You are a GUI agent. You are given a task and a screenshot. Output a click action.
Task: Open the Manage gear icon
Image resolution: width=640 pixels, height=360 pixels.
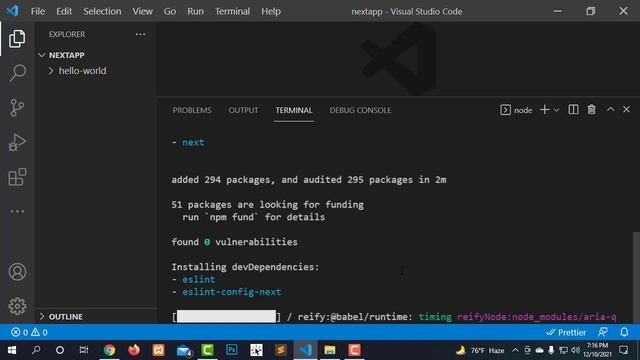17,306
